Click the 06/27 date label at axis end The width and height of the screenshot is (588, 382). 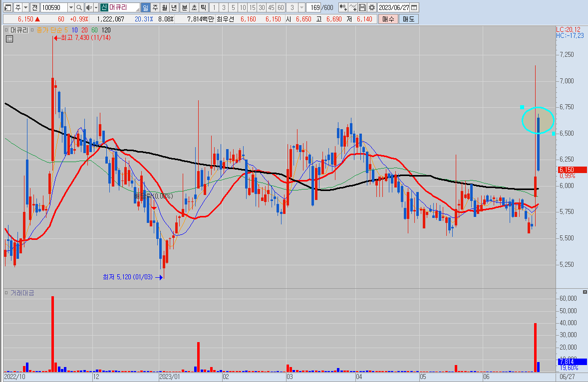(x=567, y=377)
